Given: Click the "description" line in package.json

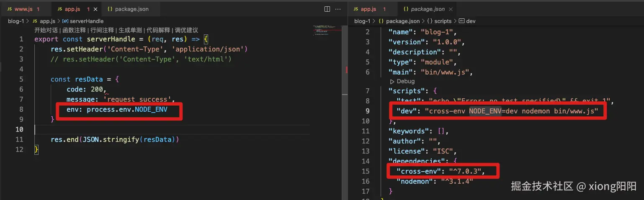Looking at the screenshot, I should [425, 52].
